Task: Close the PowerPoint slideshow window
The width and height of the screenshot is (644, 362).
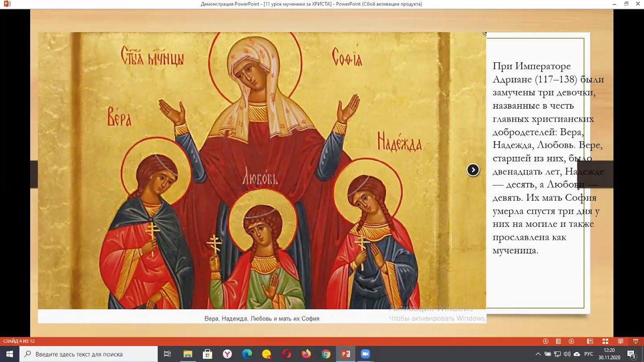Action: [638, 4]
